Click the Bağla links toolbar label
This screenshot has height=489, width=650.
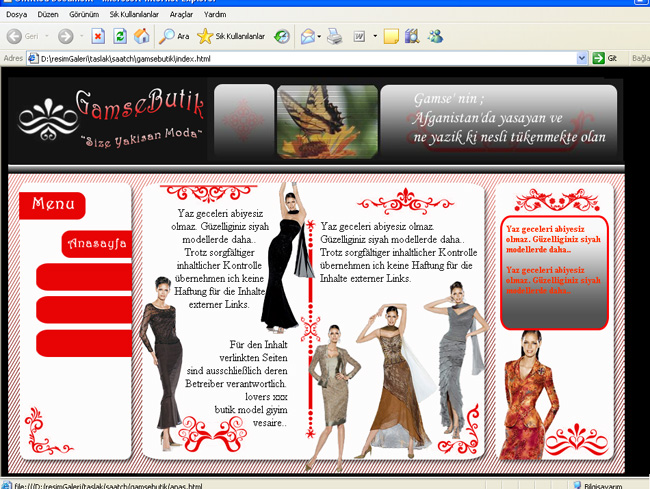click(640, 58)
